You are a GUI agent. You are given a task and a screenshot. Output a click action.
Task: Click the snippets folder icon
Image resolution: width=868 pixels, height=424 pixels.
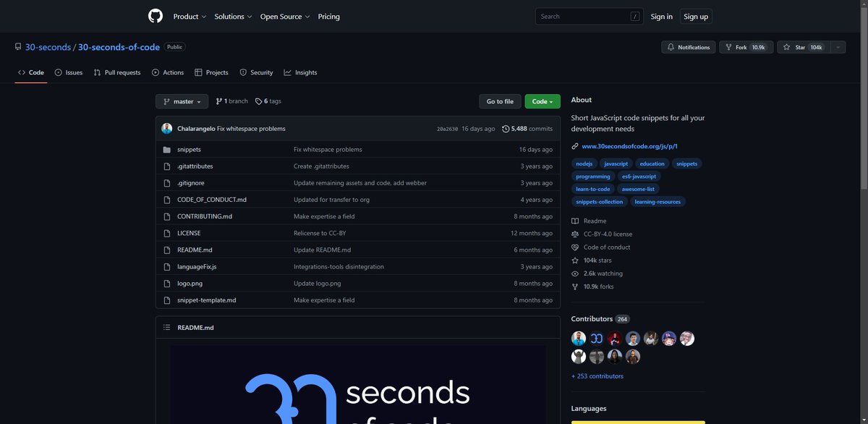tap(166, 149)
